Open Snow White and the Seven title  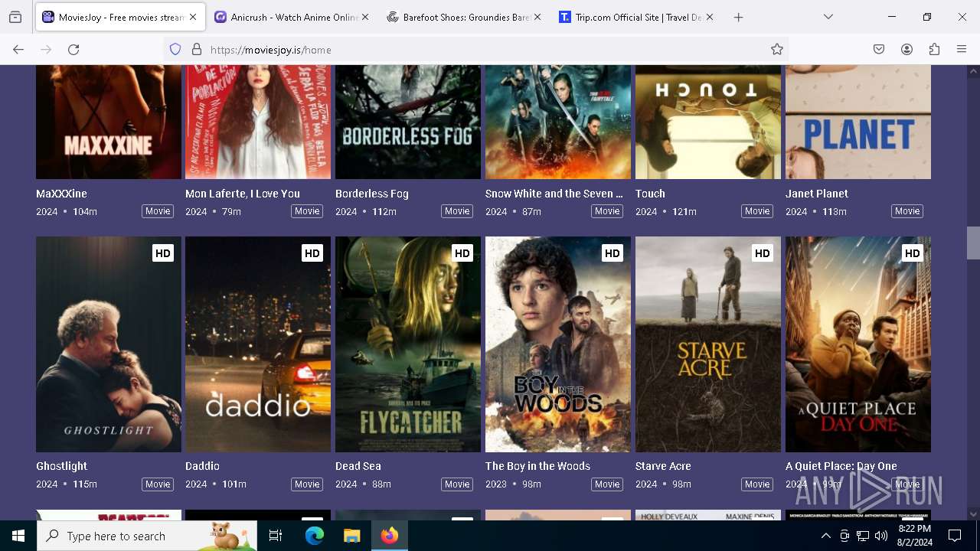pyautogui.click(x=554, y=194)
